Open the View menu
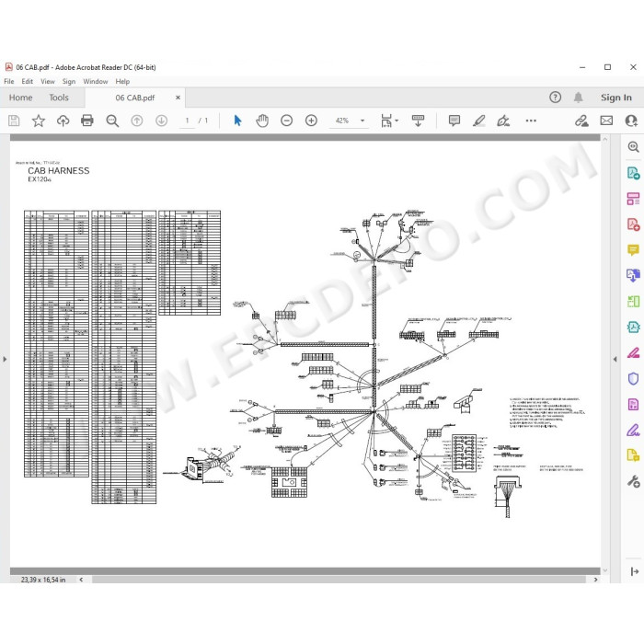Viewport: 644px width, 644px height. (48, 81)
